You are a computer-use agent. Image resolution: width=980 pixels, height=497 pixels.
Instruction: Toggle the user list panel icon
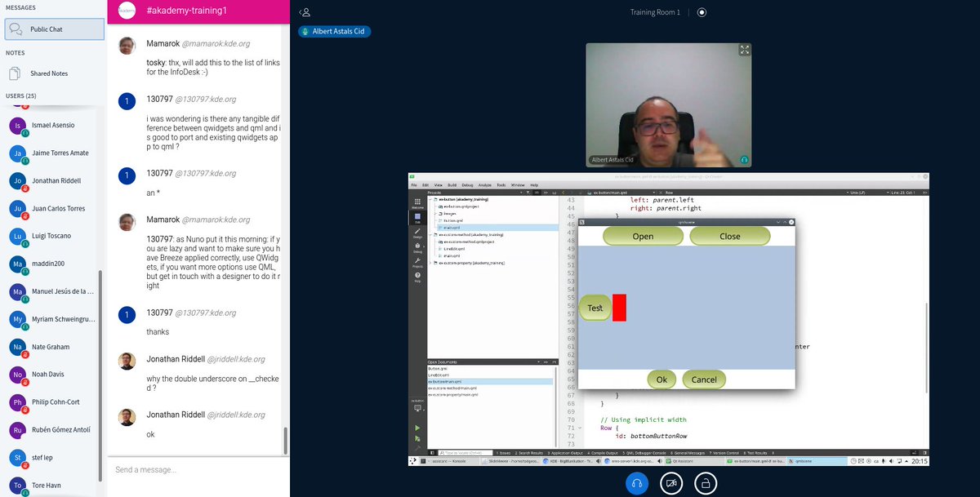(305, 12)
